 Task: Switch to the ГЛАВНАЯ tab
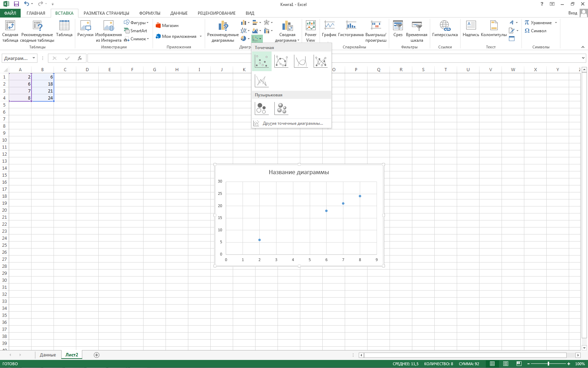point(36,13)
